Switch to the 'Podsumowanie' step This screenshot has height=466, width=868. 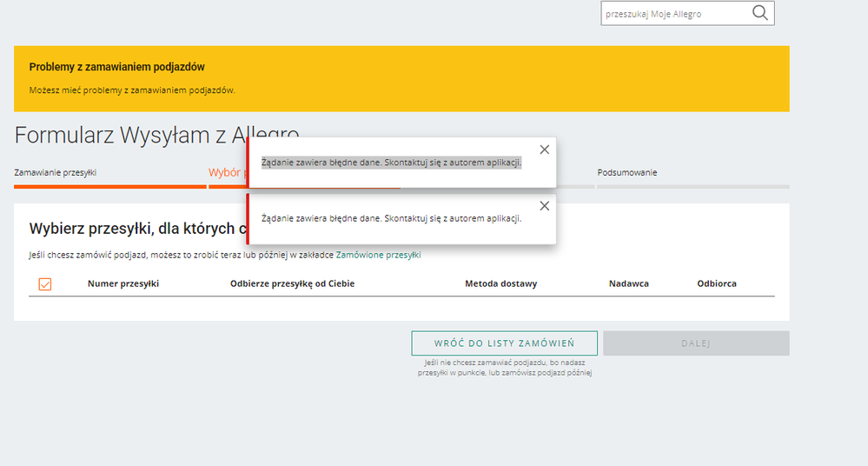(x=627, y=172)
